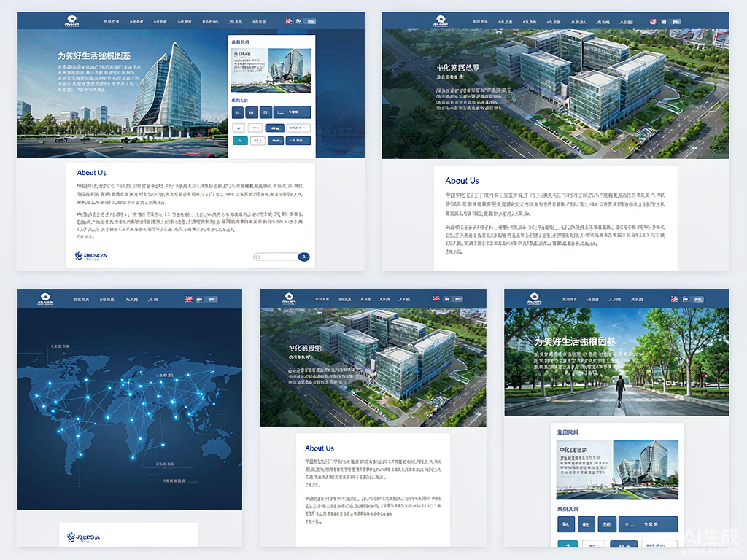Select the UK flag in the glass-tower mockup header
This screenshot has height=560, width=747.
click(289, 21)
